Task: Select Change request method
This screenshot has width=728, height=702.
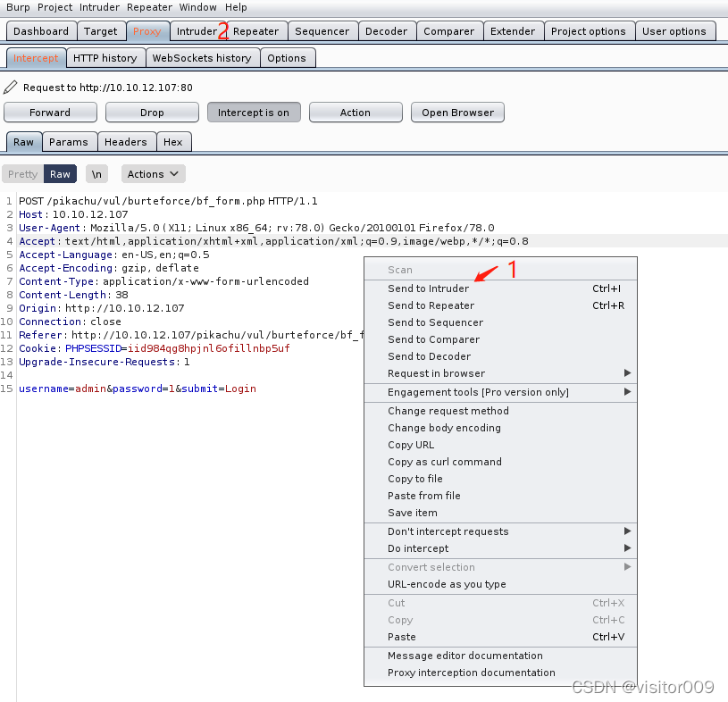Action: coord(500,411)
